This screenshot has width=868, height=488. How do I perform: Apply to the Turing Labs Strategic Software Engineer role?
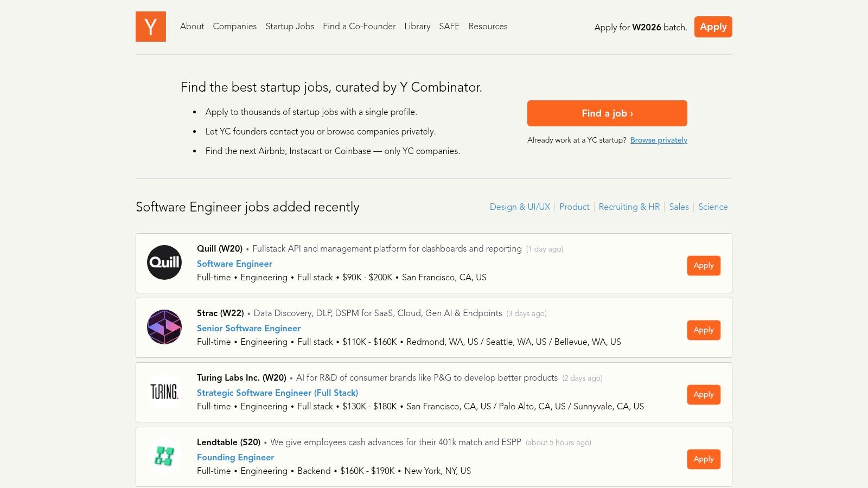704,395
